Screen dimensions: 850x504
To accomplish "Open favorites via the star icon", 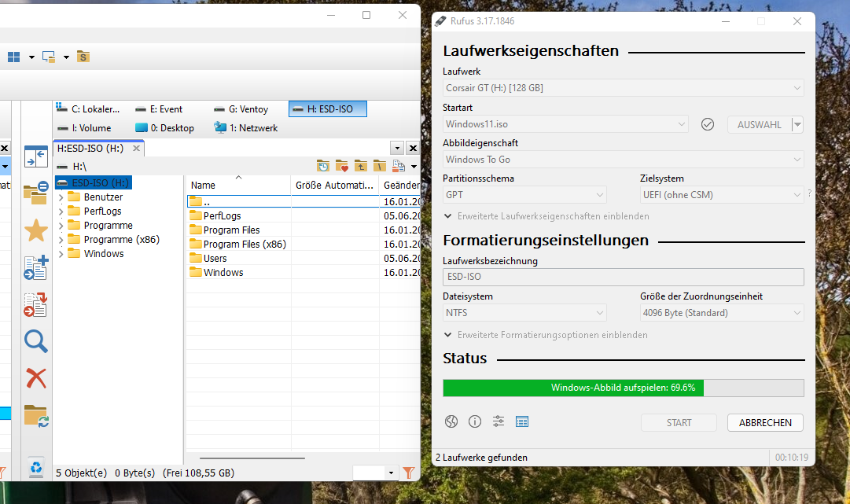I will [x=36, y=231].
